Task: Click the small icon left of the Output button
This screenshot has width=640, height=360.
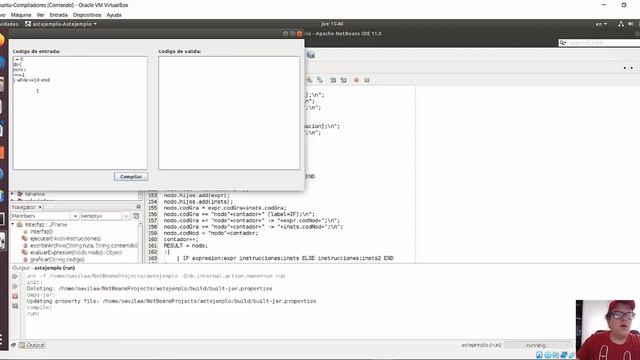Action: click(x=13, y=345)
